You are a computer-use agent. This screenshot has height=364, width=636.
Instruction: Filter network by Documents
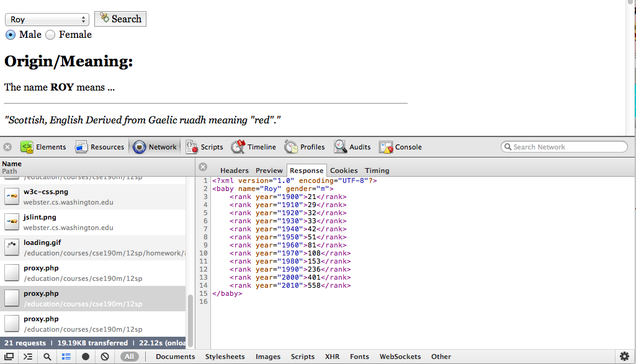click(175, 357)
